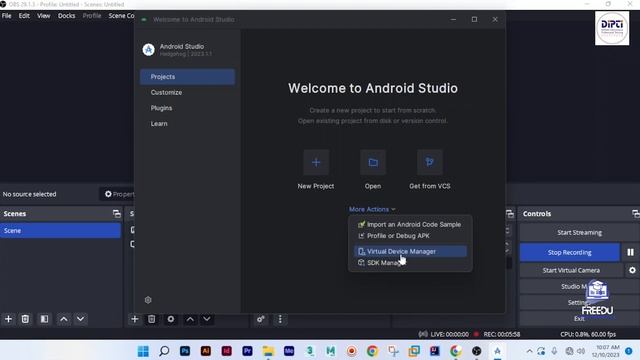Open the OBS Profile menu

[x=92, y=16]
